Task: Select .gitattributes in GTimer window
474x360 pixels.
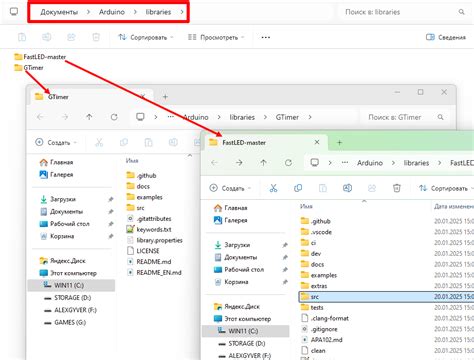Action: click(149, 219)
